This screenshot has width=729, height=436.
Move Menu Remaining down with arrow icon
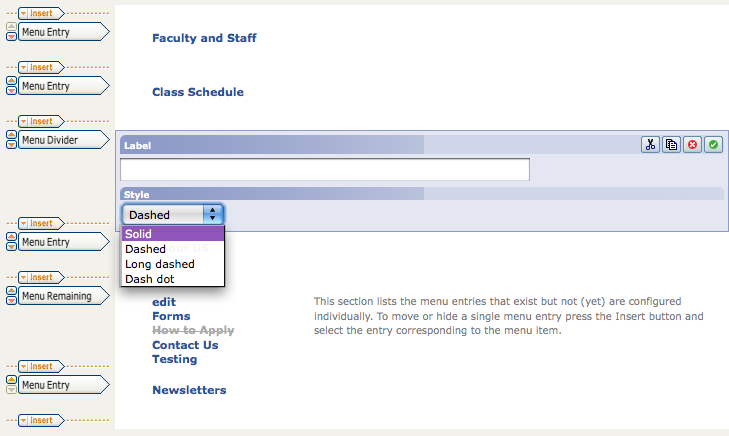tap(11, 300)
